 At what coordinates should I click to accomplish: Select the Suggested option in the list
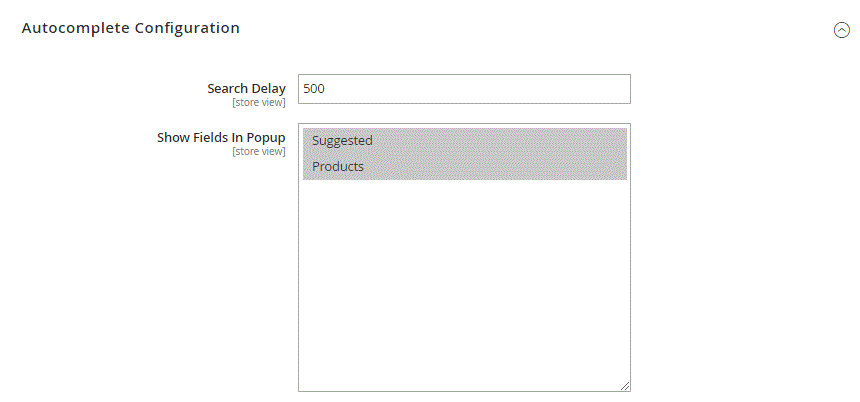(x=342, y=141)
